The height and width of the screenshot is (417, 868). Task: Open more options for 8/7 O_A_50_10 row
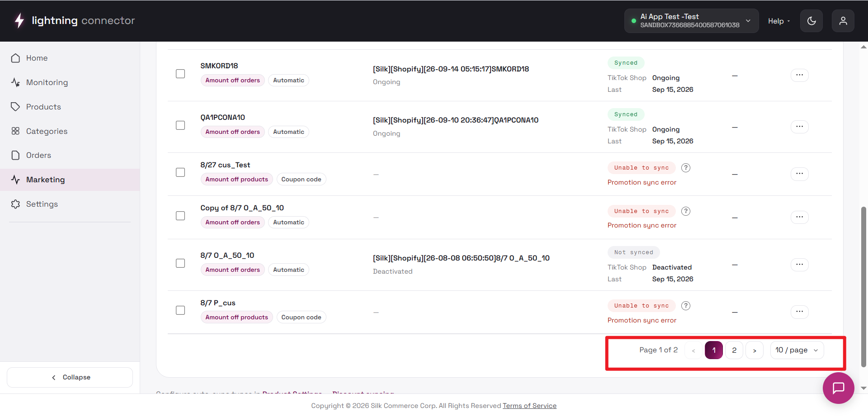[799, 265]
